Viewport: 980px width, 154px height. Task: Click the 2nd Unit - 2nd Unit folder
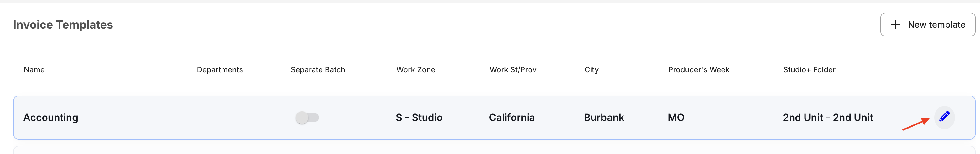pos(827,118)
